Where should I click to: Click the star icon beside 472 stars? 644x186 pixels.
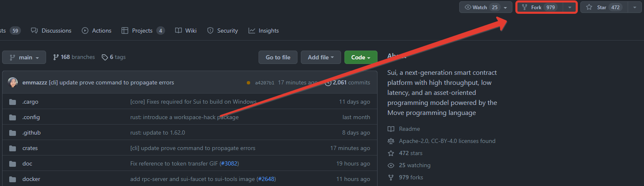pyautogui.click(x=391, y=153)
